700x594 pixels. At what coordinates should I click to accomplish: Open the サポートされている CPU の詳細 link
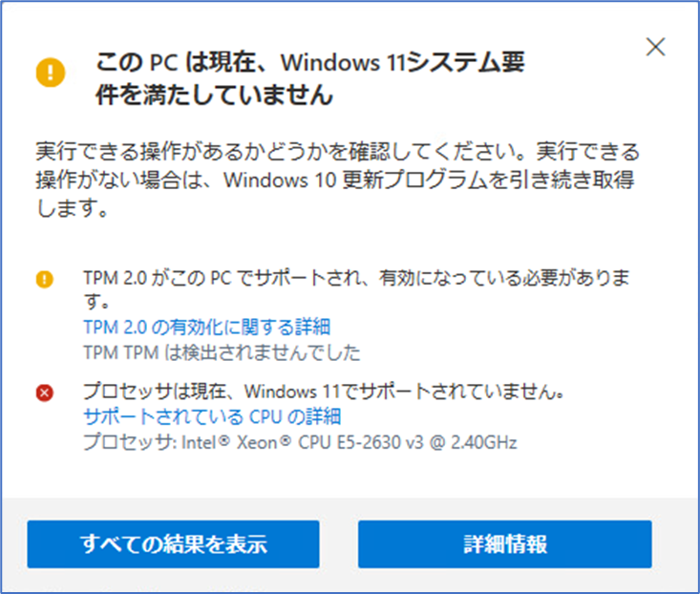tap(212, 416)
